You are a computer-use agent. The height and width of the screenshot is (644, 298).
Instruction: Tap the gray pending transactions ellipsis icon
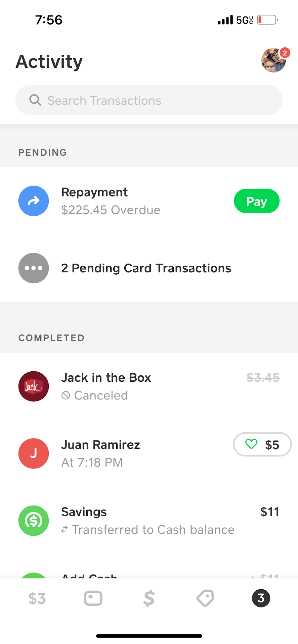tap(34, 268)
